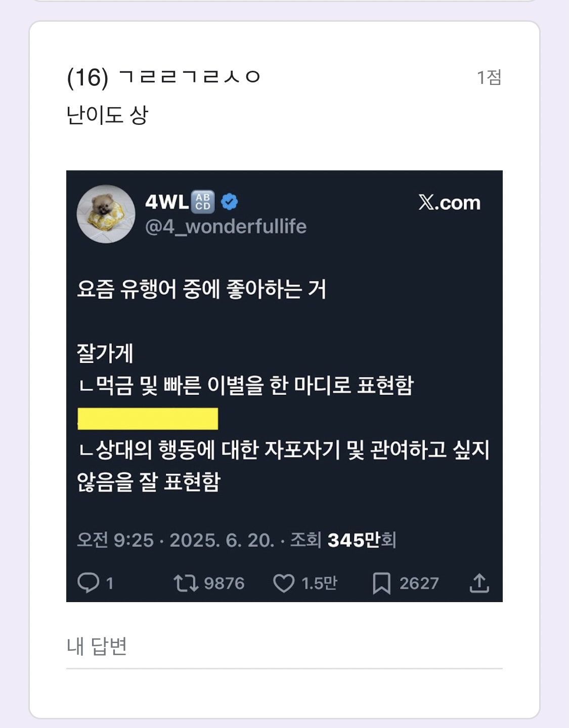Click the 오전 9:25 timestamp
The image size is (569, 728).
point(115,540)
